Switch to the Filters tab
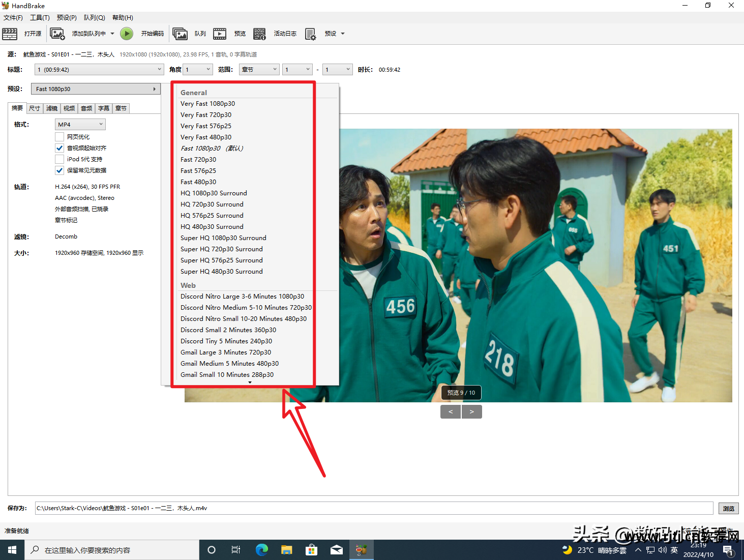The image size is (744, 560). (x=52, y=108)
